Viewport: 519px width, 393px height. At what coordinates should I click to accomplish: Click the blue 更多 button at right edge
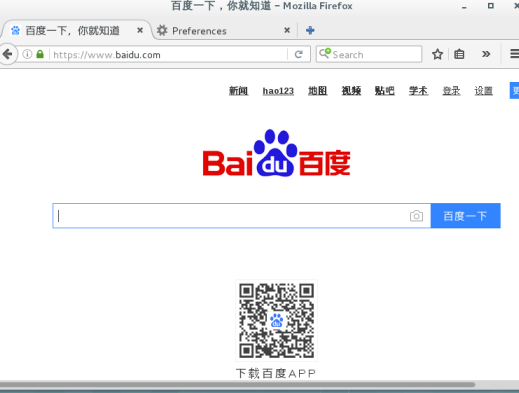(514, 90)
